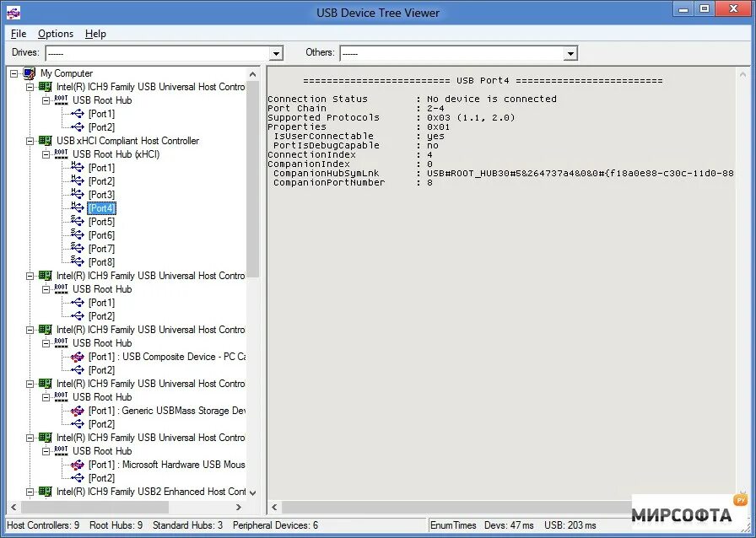Select [Port7] under the xHCI root hub
The image size is (756, 538).
coord(102,249)
